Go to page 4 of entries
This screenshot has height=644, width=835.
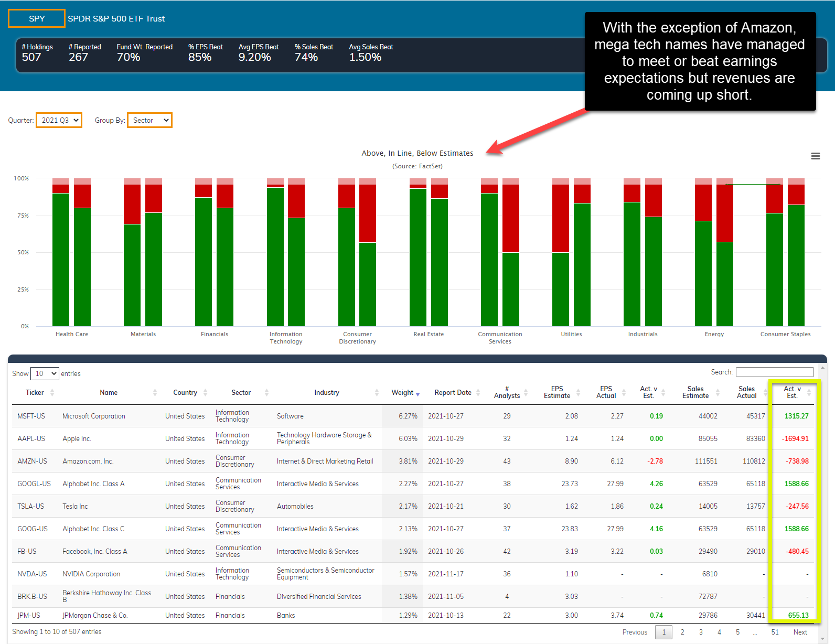tap(719, 632)
